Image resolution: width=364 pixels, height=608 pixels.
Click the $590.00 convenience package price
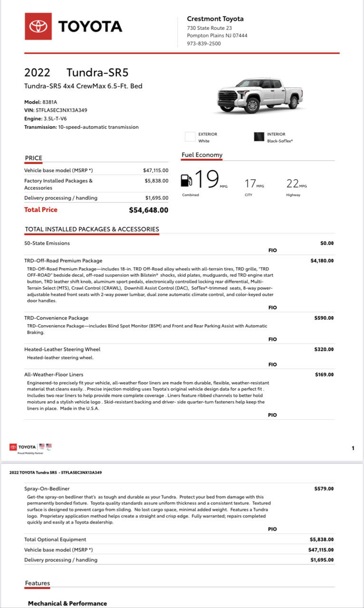coord(324,318)
